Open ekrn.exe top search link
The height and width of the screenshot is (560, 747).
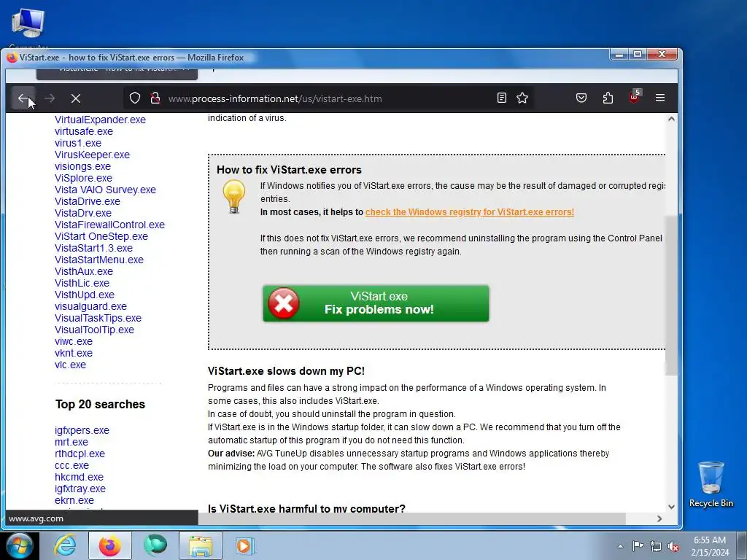[74, 500]
